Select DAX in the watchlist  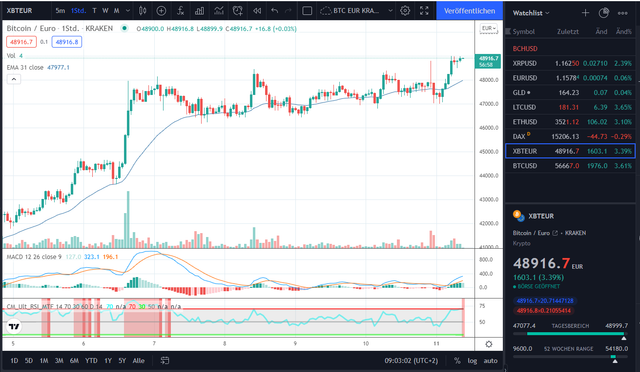570,136
